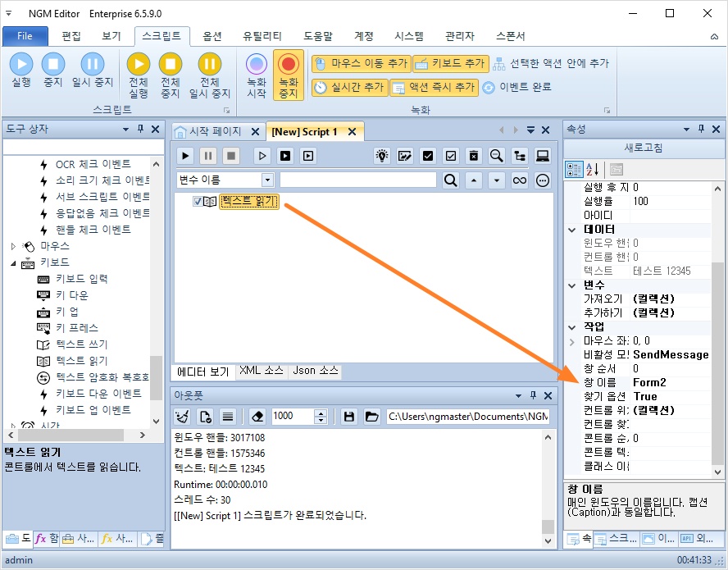Collapse the 변수 property group
Screen dimensions: 728x570
(x=572, y=285)
